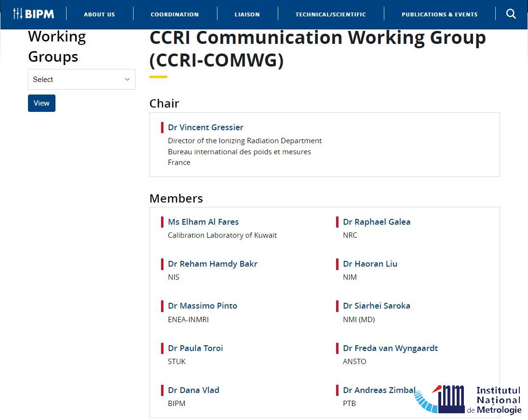
Task: Click the Institutul Național de Metrologie logo
Action: [468, 400]
